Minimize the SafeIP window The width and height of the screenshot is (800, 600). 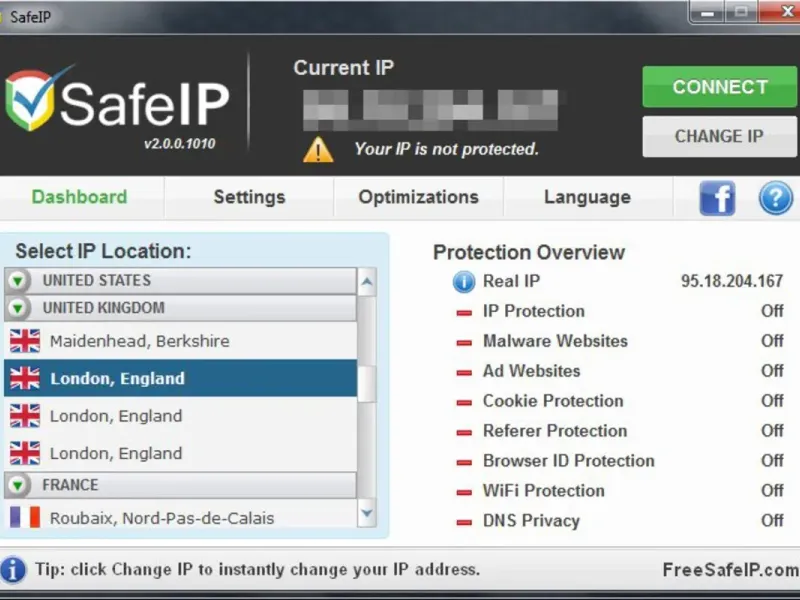pos(707,12)
